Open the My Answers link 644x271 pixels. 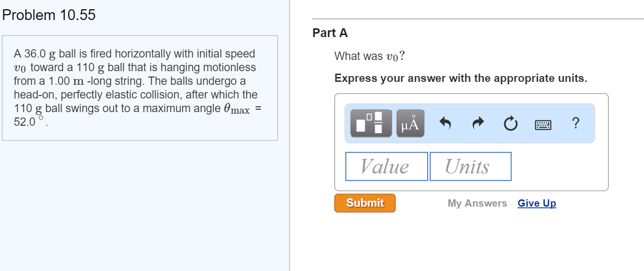click(x=477, y=203)
